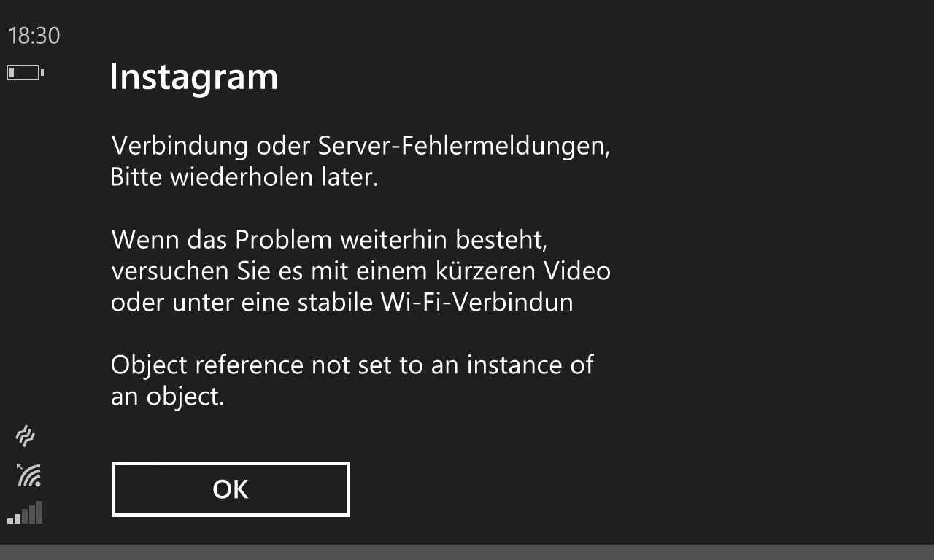This screenshot has height=560, width=934.
Task: Dismiss the error dialog with OK
Action: pyautogui.click(x=231, y=489)
